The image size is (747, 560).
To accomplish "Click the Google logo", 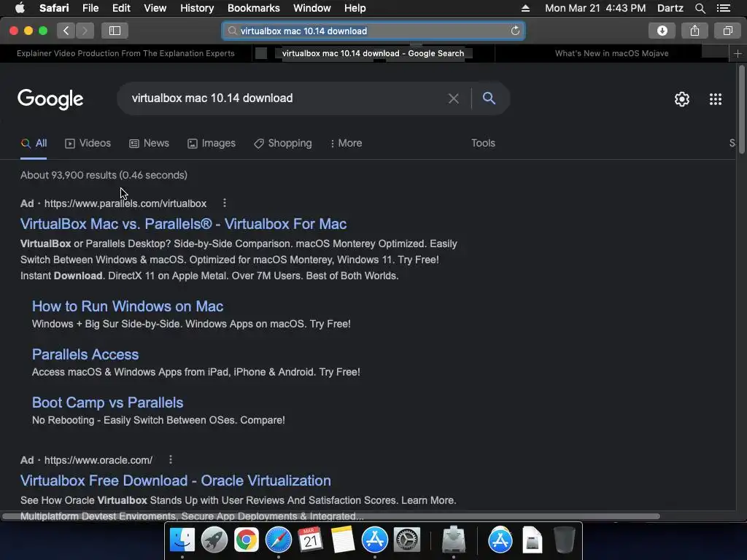I will click(x=50, y=99).
